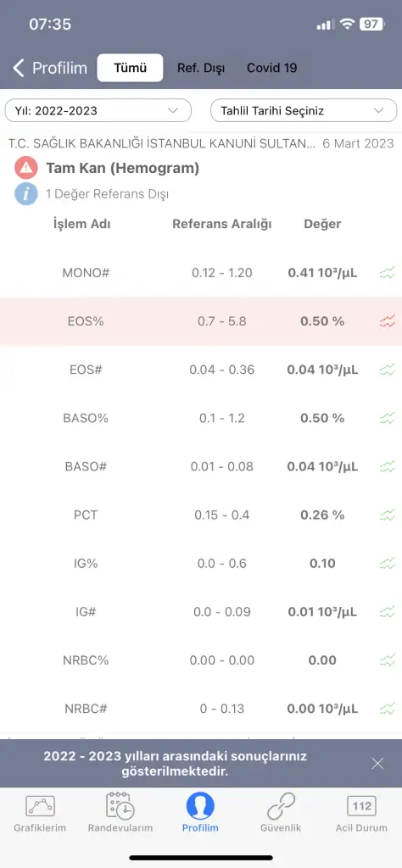Tap the red trend graph icon for EOS%
The height and width of the screenshot is (868, 402).
point(387,321)
